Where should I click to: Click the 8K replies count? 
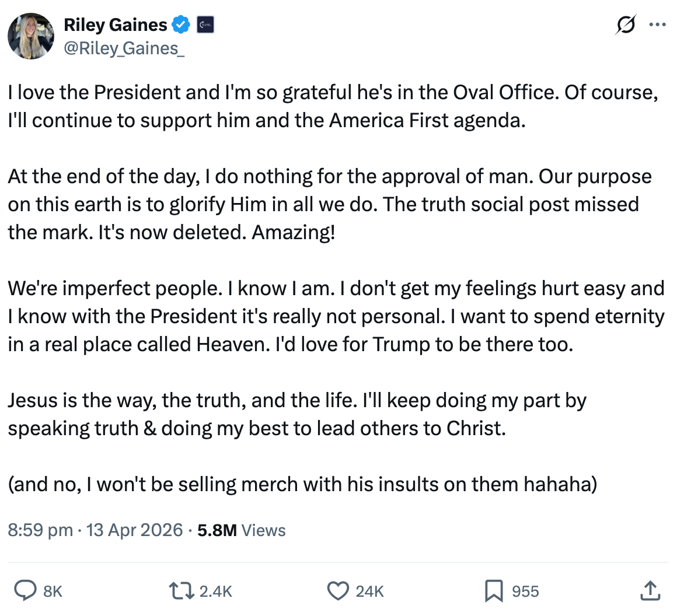(x=53, y=591)
